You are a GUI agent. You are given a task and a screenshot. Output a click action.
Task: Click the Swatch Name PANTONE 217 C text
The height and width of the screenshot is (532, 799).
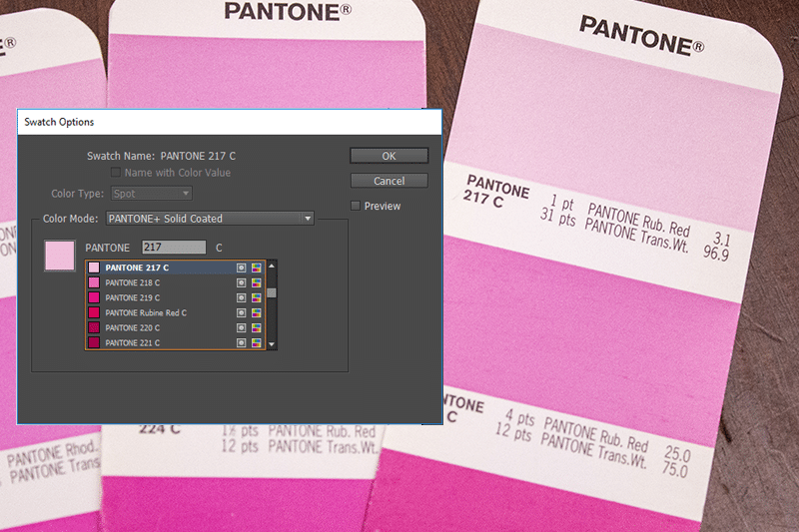[x=161, y=156]
